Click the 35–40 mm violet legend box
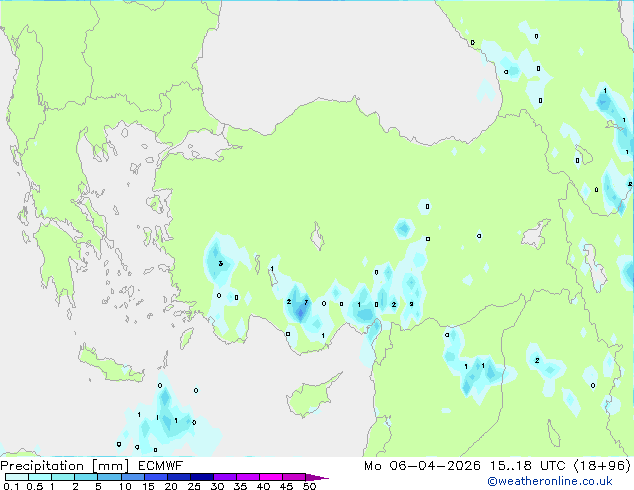The width and height of the screenshot is (634, 490). (x=248, y=477)
